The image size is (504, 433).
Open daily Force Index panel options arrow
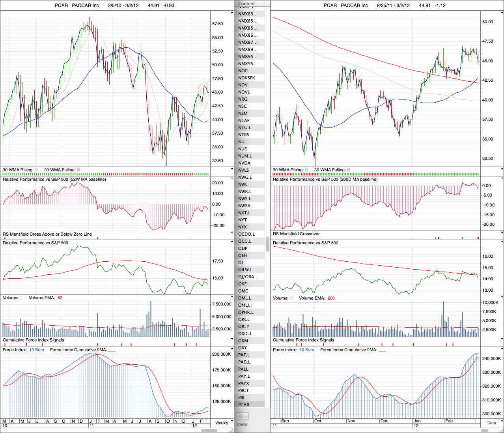click(502, 349)
